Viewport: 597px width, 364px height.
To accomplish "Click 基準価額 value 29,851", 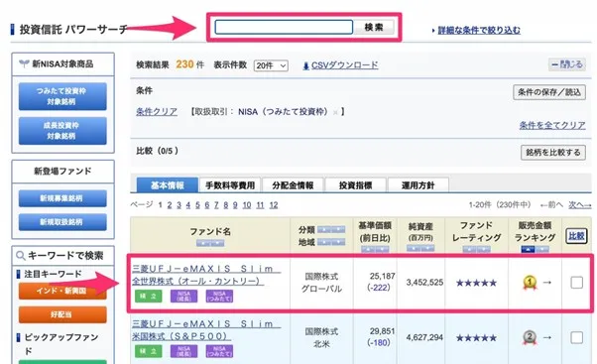I will pyautogui.click(x=382, y=331).
